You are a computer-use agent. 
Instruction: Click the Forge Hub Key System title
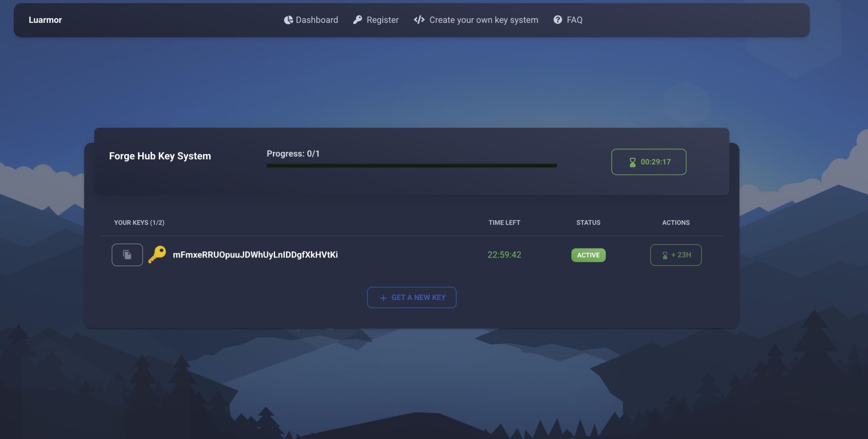[160, 156]
